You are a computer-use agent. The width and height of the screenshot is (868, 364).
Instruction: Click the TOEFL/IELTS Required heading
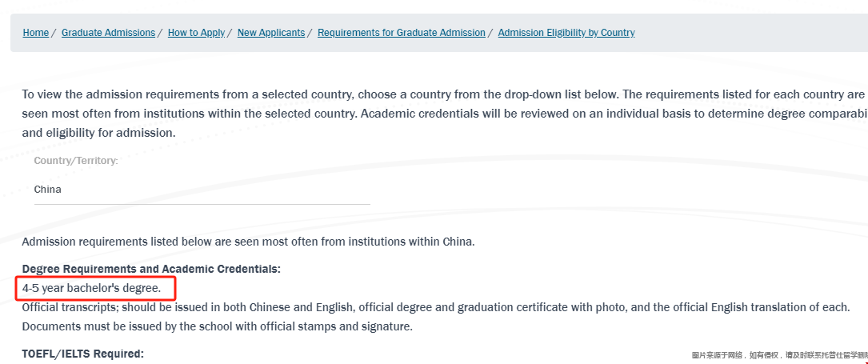coord(82,354)
